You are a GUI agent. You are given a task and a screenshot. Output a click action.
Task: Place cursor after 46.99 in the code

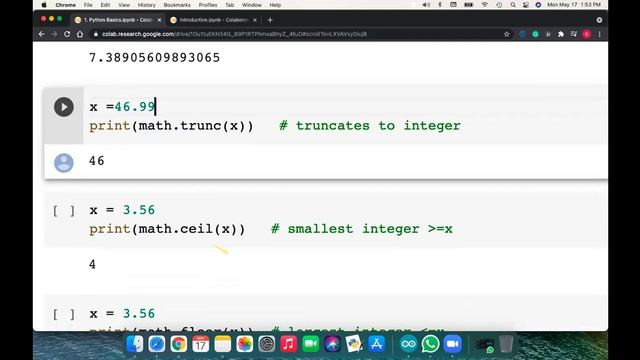coord(156,107)
